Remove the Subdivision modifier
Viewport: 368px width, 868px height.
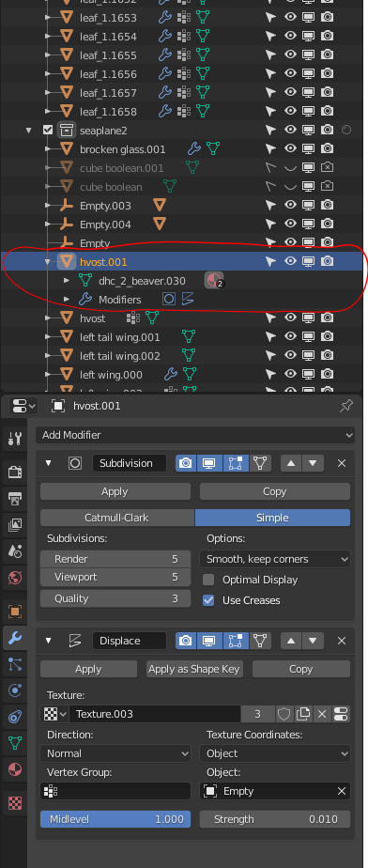tap(342, 463)
